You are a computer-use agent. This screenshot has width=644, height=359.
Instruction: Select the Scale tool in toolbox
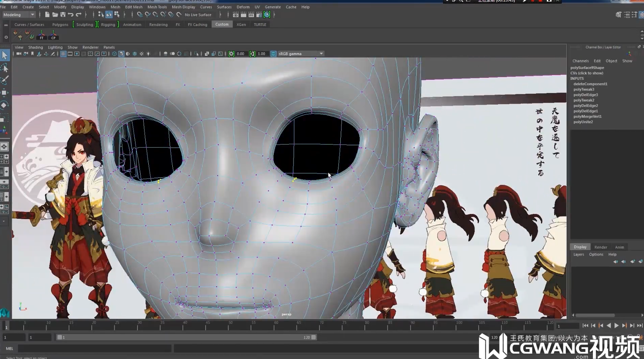(x=5, y=117)
